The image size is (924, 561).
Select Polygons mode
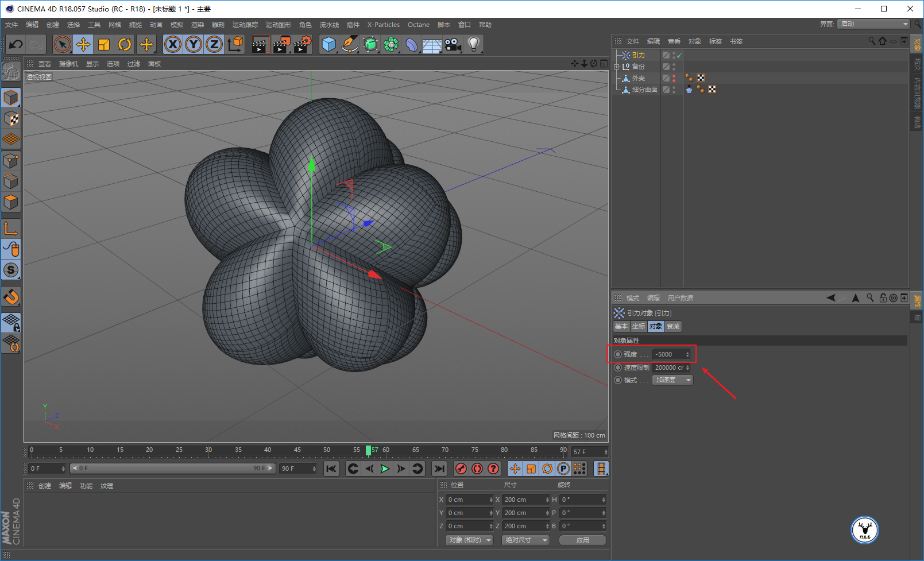coord(11,202)
